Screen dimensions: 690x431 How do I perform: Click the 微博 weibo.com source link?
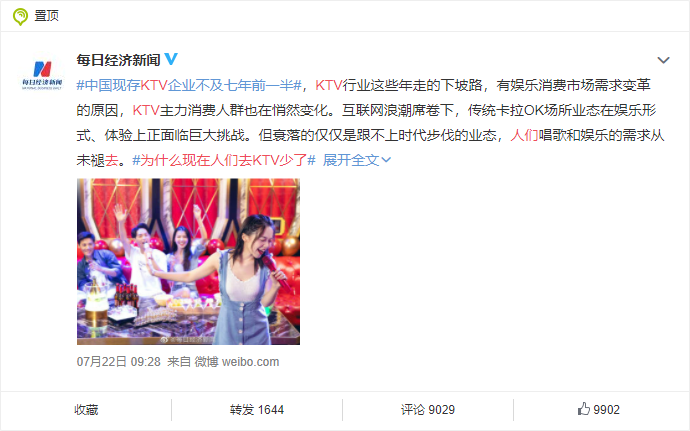click(237, 362)
